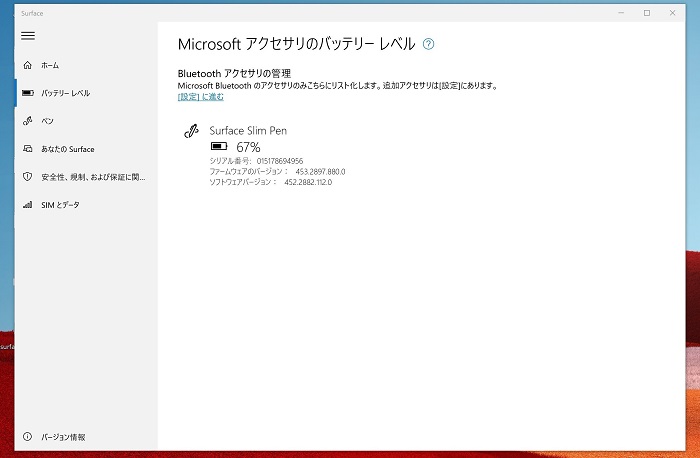Click the battery icon in sidebar
This screenshot has width=700, height=458.
[x=28, y=93]
